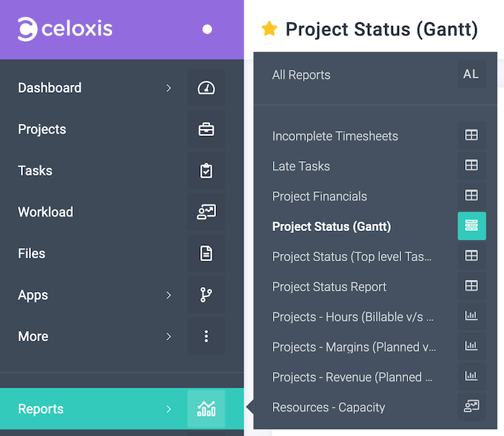504x436 pixels.
Task: Click the Tasks clipboard checklist icon
Action: click(x=206, y=171)
